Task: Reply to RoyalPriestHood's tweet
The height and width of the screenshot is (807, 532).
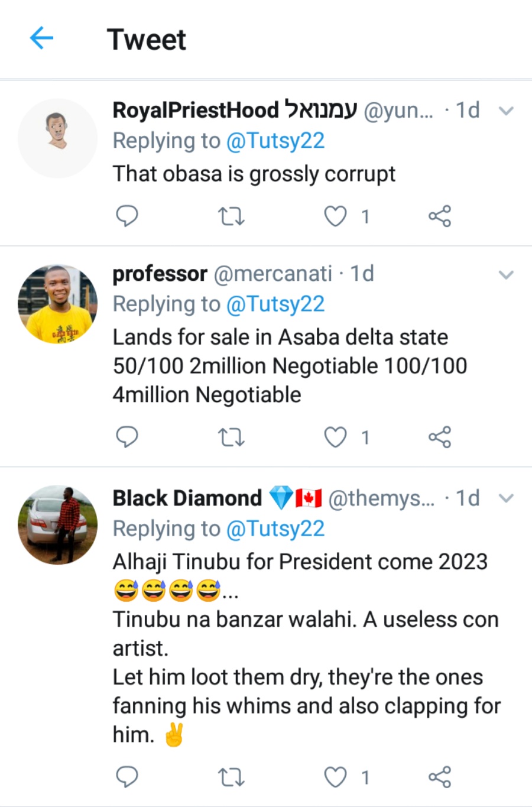Action: 126,216
